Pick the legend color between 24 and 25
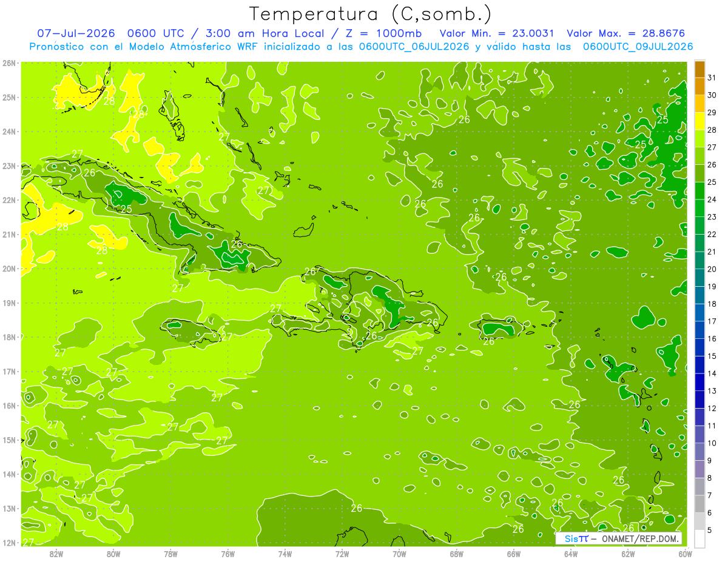Image resolution: width=728 pixels, height=562 pixels. [699, 191]
